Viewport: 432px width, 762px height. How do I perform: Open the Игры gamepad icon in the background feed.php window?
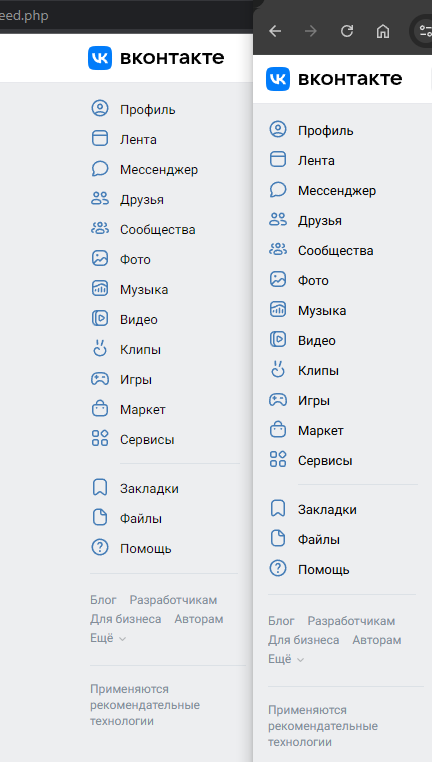tap(100, 379)
